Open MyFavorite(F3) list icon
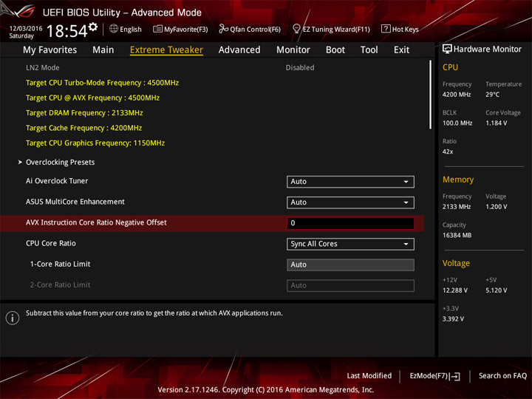 tap(157, 29)
